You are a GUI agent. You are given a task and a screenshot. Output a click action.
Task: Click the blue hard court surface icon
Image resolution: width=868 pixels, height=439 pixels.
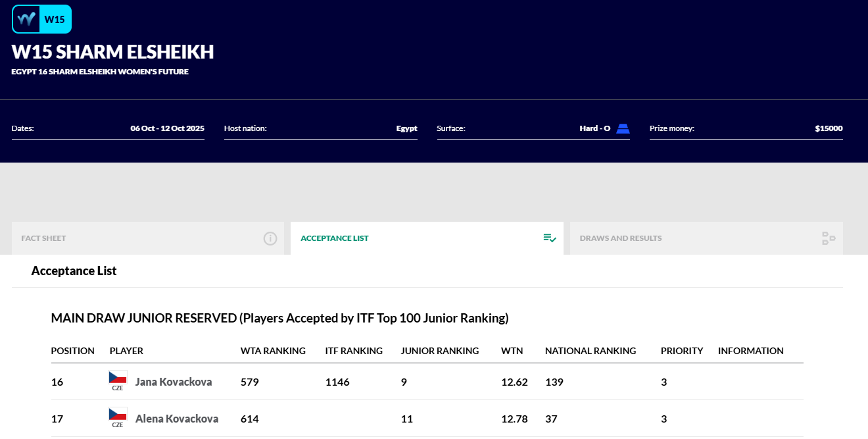click(x=623, y=128)
